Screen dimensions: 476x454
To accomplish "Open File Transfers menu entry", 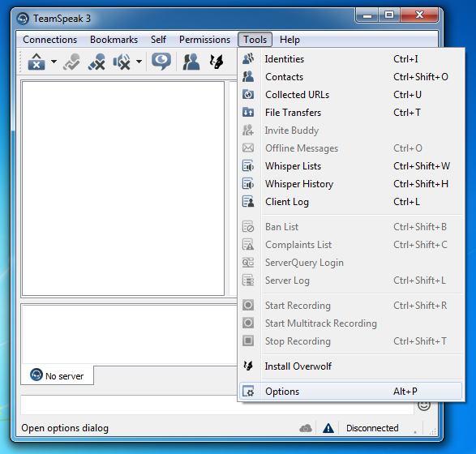I will point(350,113).
